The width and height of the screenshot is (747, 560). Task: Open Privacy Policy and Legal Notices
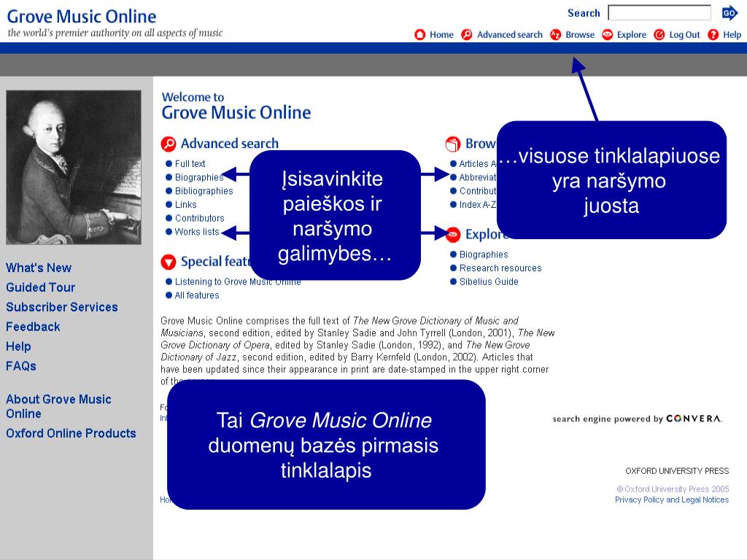672,499
